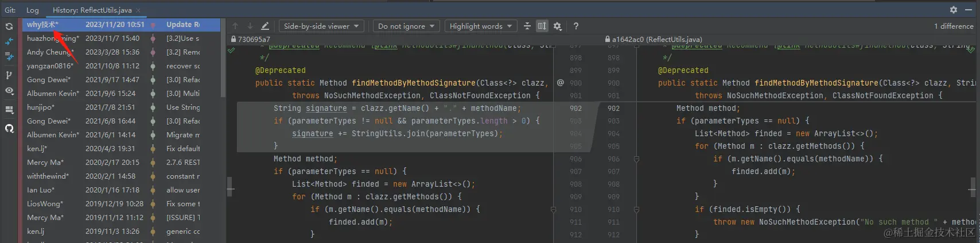This screenshot has height=243, width=980.
Task: Select the ken.lj commit from 2019/11/3
Action: click(x=121, y=232)
